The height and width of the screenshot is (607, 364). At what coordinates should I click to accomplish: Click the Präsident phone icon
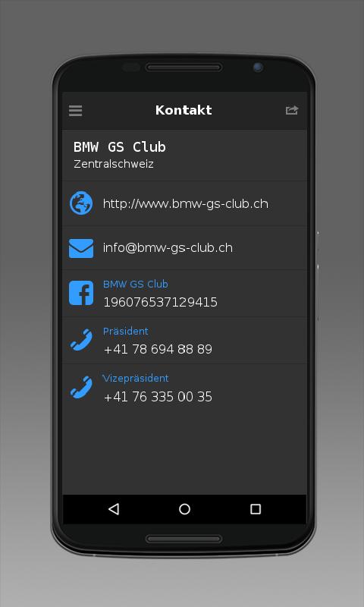(x=81, y=340)
